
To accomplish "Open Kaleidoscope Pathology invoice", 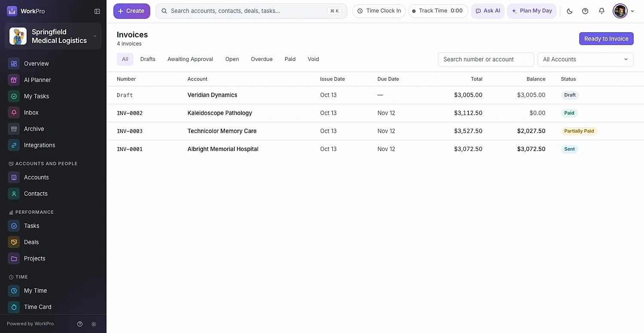I will point(375,113).
